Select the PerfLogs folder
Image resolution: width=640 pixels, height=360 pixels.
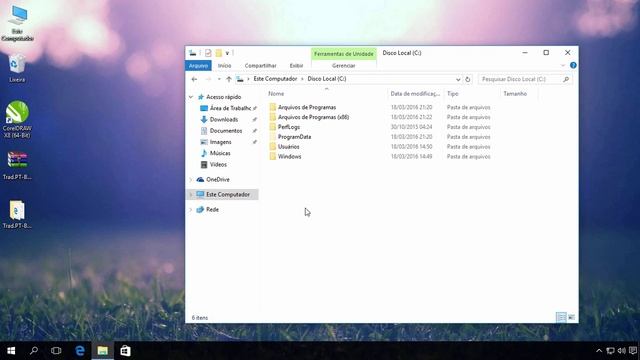pos(289,127)
